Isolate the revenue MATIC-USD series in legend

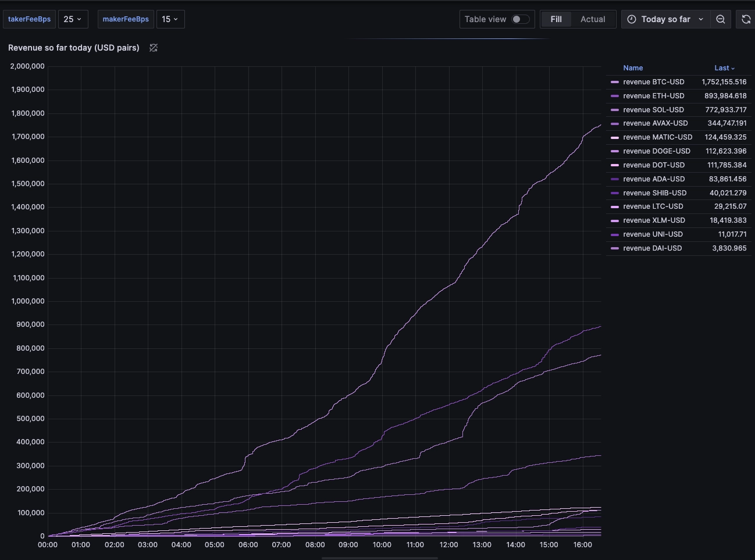tap(657, 137)
